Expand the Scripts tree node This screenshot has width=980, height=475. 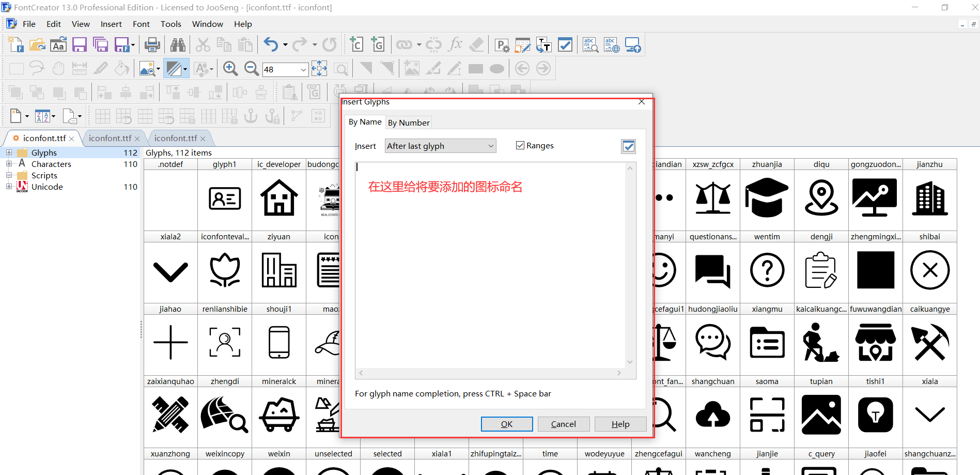[x=9, y=175]
